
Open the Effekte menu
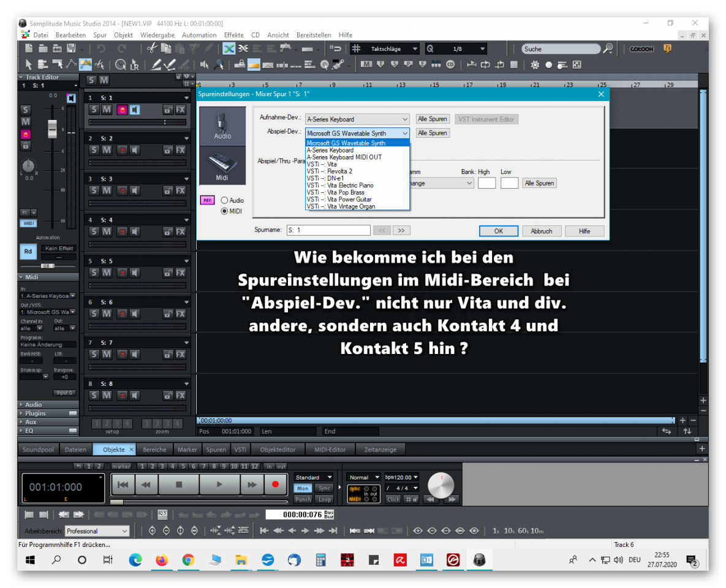234,35
